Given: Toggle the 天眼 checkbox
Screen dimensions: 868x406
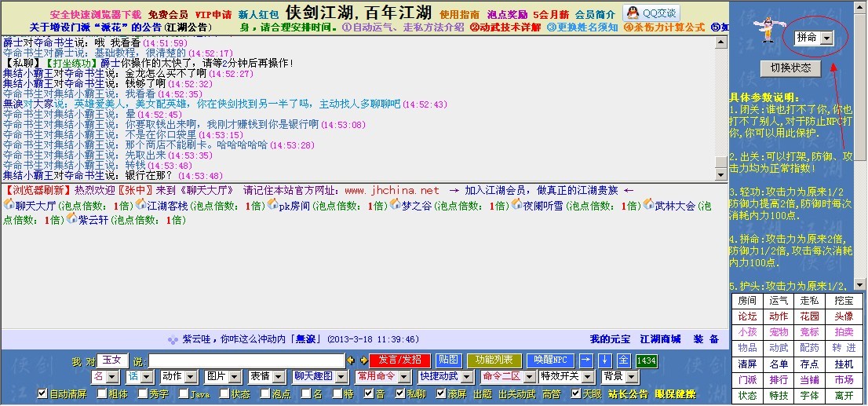Looking at the screenshot, I should click(x=576, y=393).
